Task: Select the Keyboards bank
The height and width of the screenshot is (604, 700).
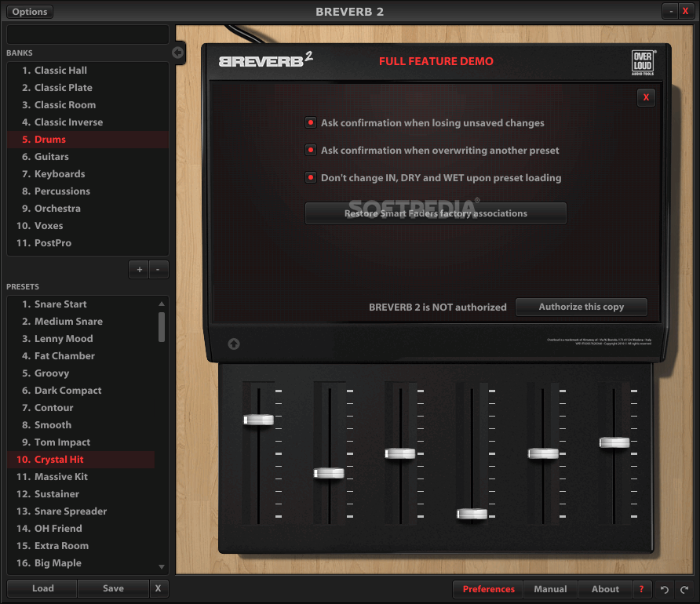Action: point(88,174)
